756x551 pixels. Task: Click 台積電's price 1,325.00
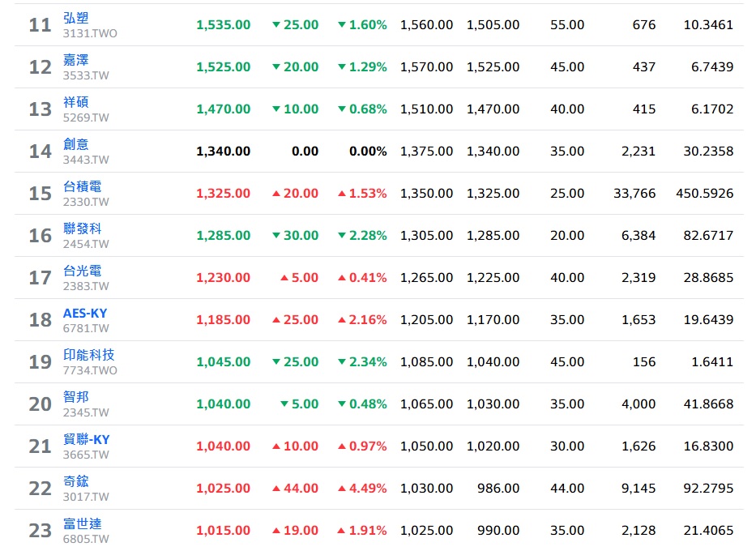click(223, 194)
